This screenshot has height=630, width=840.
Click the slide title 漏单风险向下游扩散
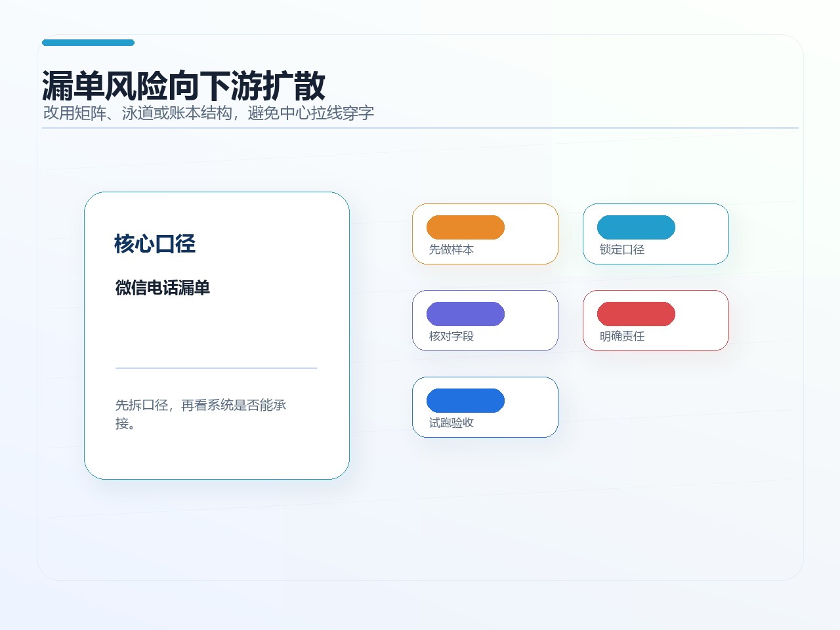coord(184,85)
